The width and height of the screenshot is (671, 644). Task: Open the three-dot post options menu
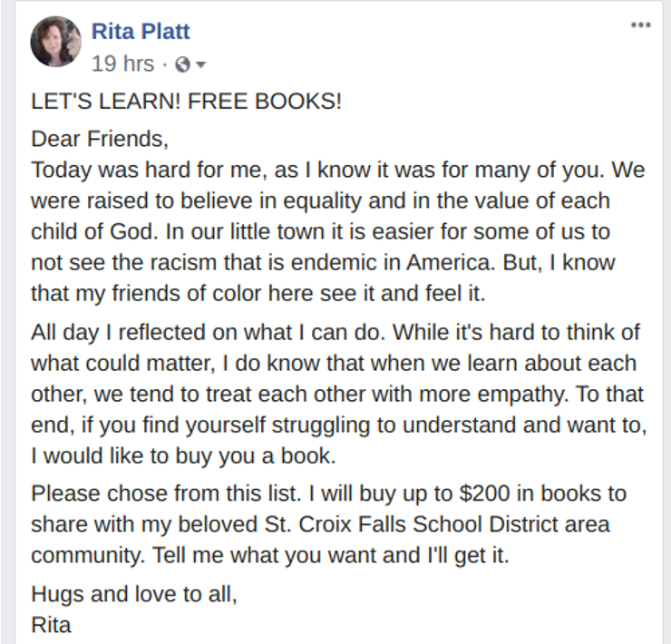point(640,25)
